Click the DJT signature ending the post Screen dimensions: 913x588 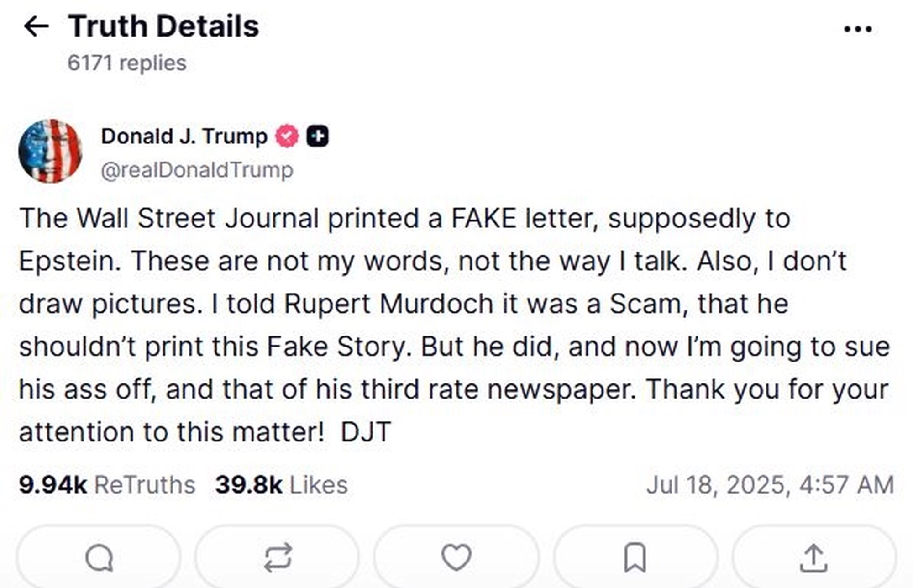tap(366, 432)
